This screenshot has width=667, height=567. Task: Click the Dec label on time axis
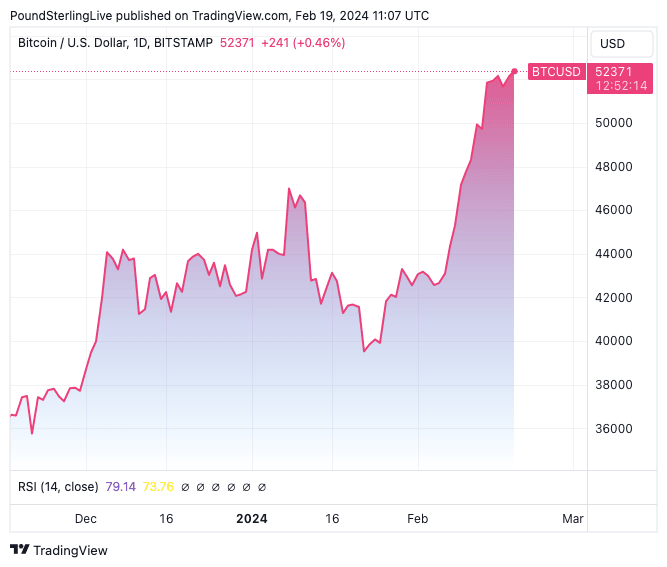pos(85,519)
